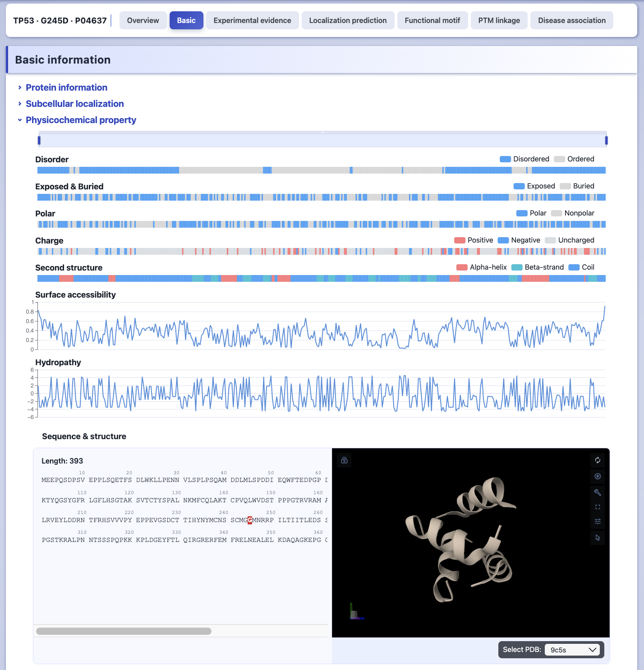The height and width of the screenshot is (670, 644).
Task: Toggle Uncharged legend entry
Action: [x=570, y=240]
